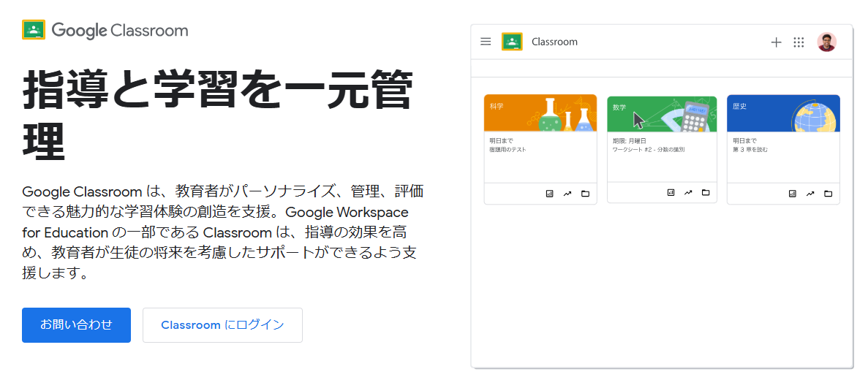The width and height of the screenshot is (868, 380).
Task: Open the 数学 class card header
Action: 662,114
